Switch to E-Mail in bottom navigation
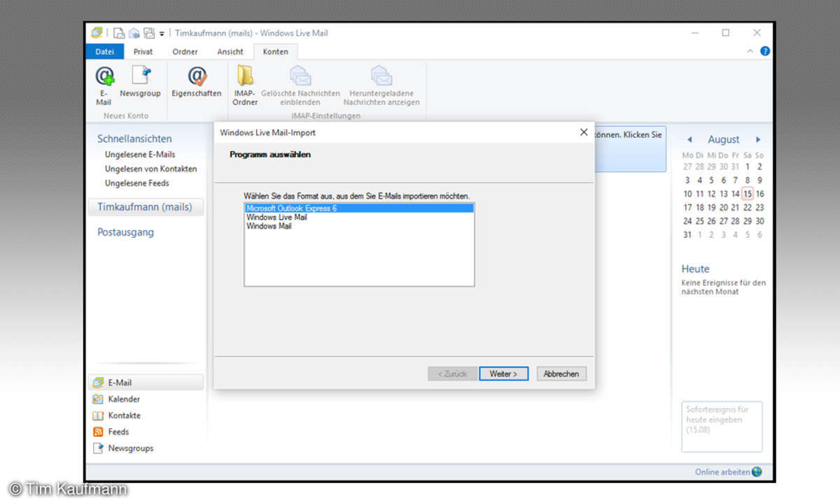Screen dimensions: 840x504 (x=146, y=382)
